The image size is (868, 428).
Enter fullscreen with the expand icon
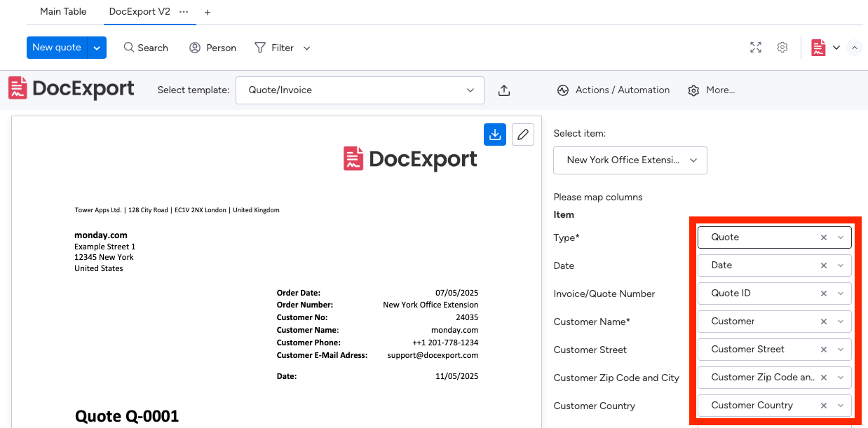(x=756, y=48)
